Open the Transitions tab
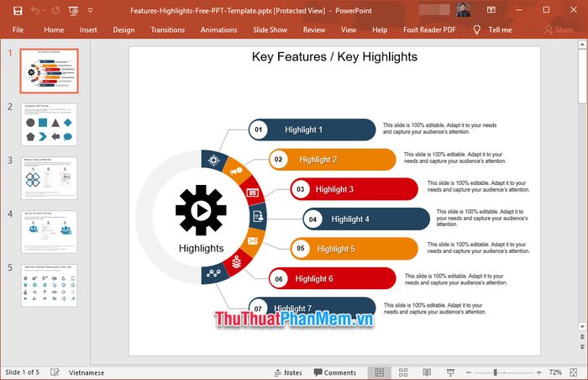The image size is (588, 380). click(167, 29)
